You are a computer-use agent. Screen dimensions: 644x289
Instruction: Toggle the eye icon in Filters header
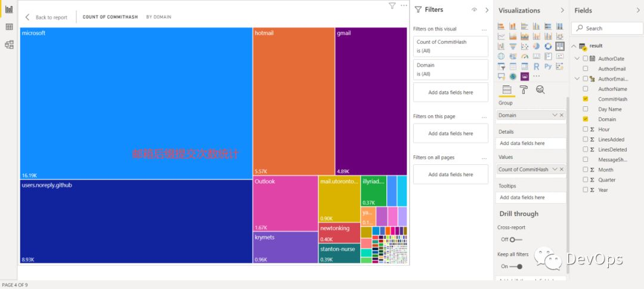point(475,10)
